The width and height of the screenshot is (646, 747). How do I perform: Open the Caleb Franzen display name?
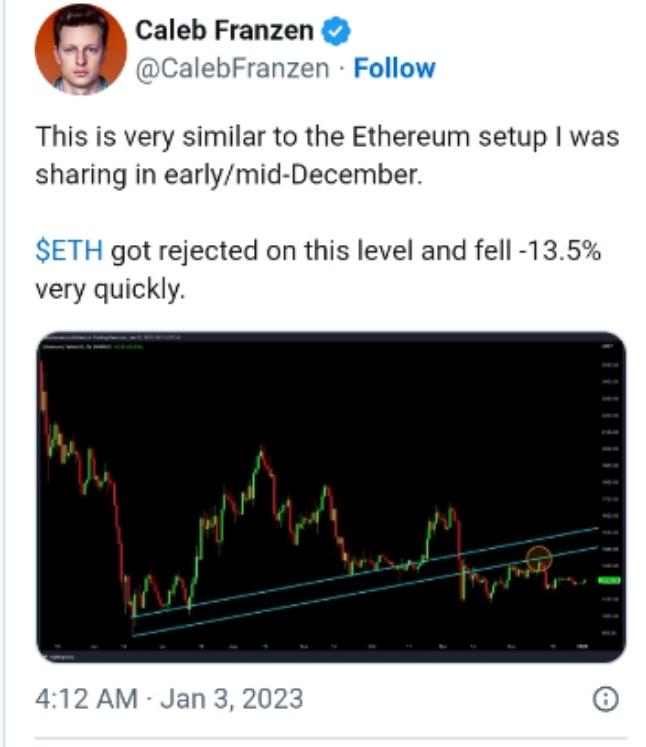pos(224,30)
